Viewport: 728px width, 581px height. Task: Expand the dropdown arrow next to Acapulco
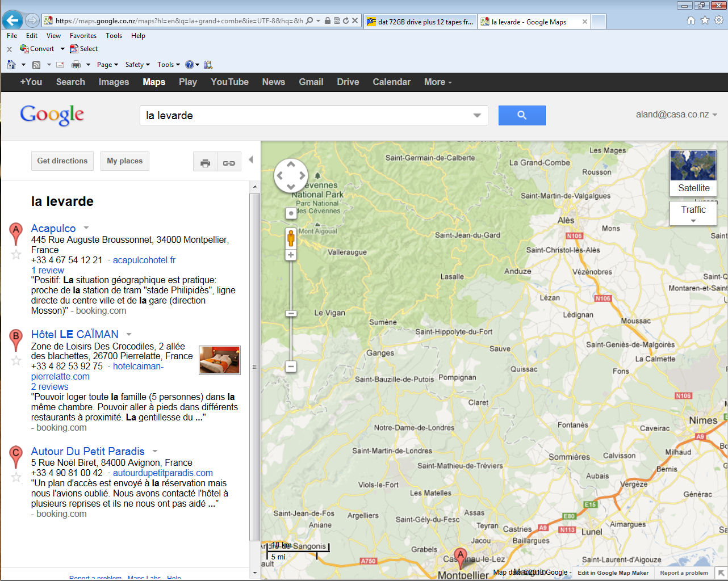click(x=86, y=228)
